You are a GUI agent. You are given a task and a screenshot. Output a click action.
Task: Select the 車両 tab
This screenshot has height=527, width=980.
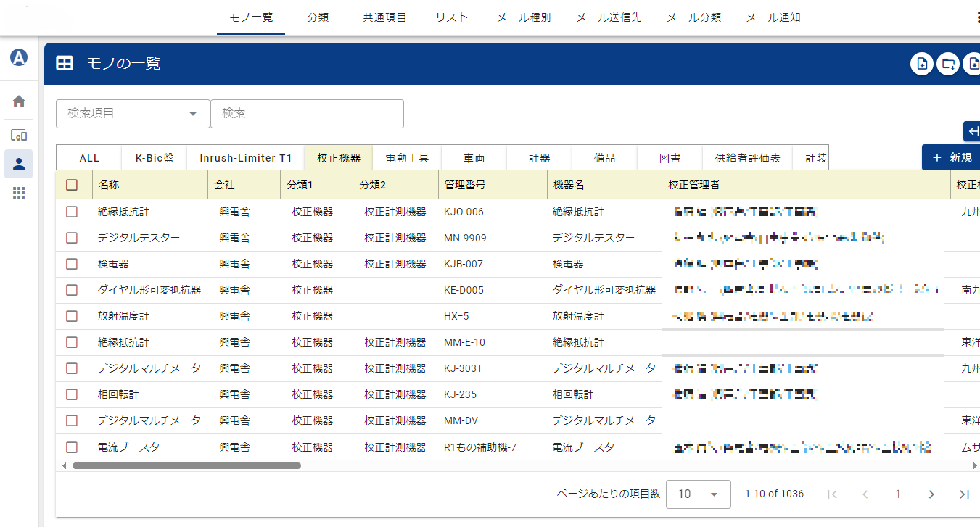pyautogui.click(x=474, y=158)
